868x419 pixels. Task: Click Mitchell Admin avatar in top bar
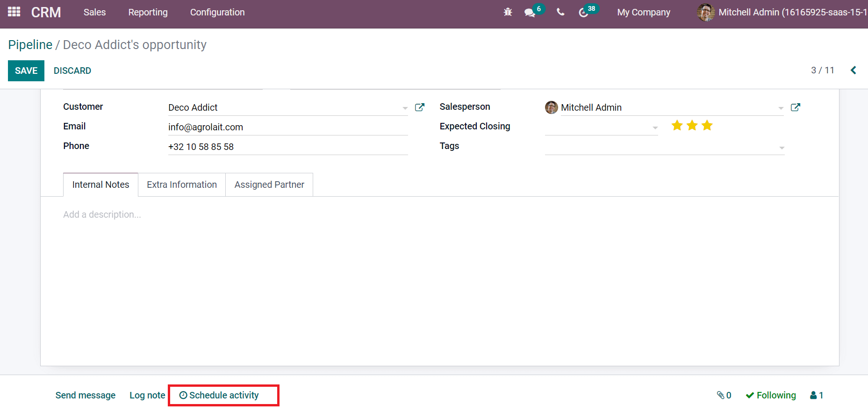tap(706, 12)
